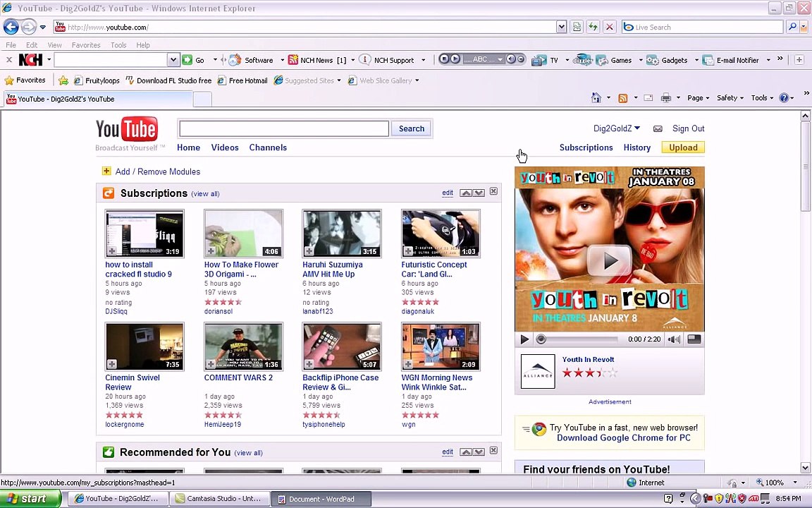Click the Windows Start button
Viewport: 812px width, 508px height.
30,499
